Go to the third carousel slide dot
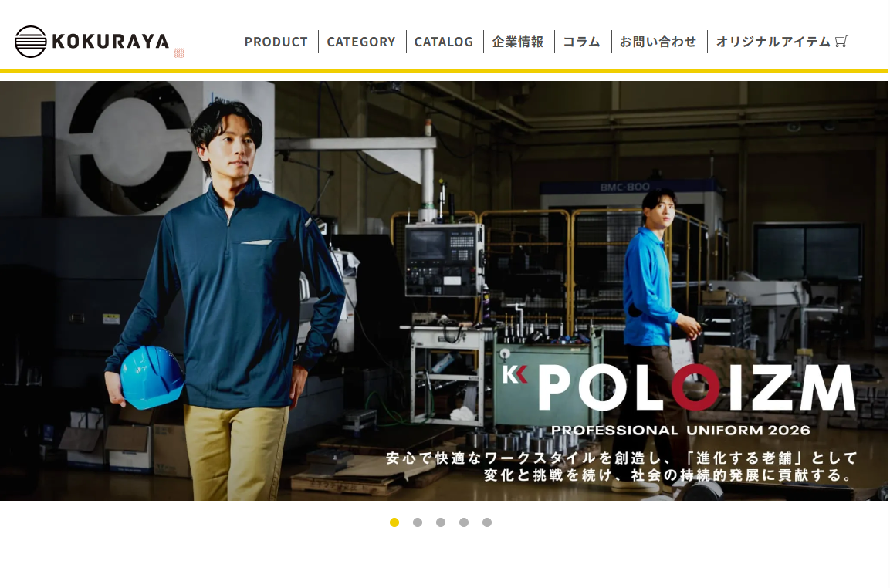890x588 pixels. pos(441,522)
